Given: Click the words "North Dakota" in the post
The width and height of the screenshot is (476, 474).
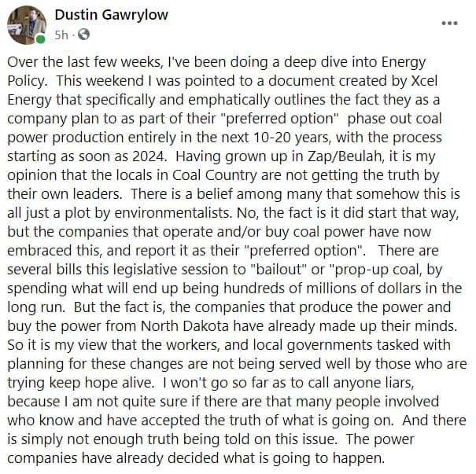Looking at the screenshot, I should click(x=185, y=326).
